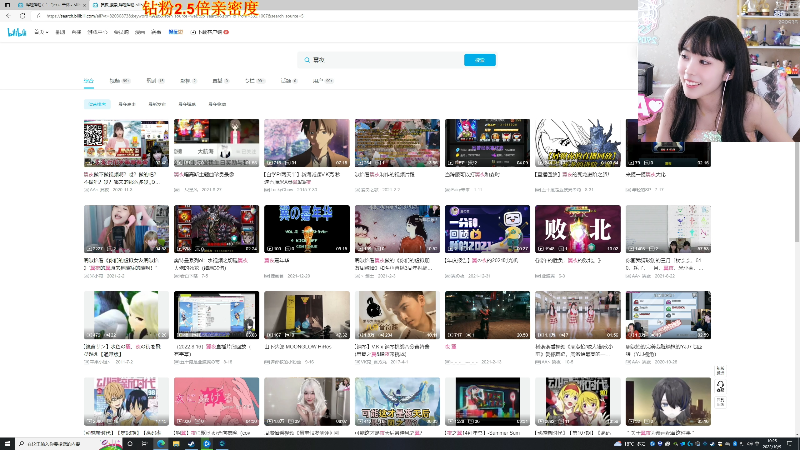800x450 pixels.
Task: Open the dark street night scene thumbnail
Action: 487,315
